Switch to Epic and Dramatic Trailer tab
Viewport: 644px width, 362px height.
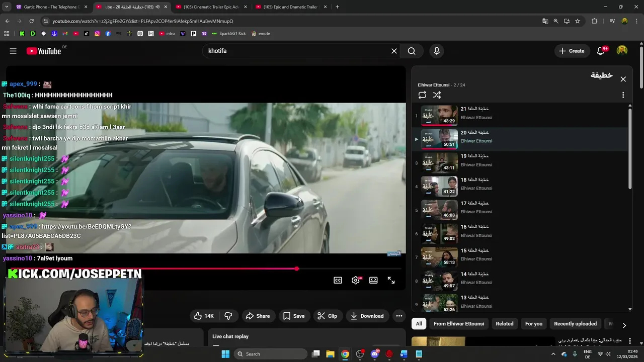click(x=291, y=7)
